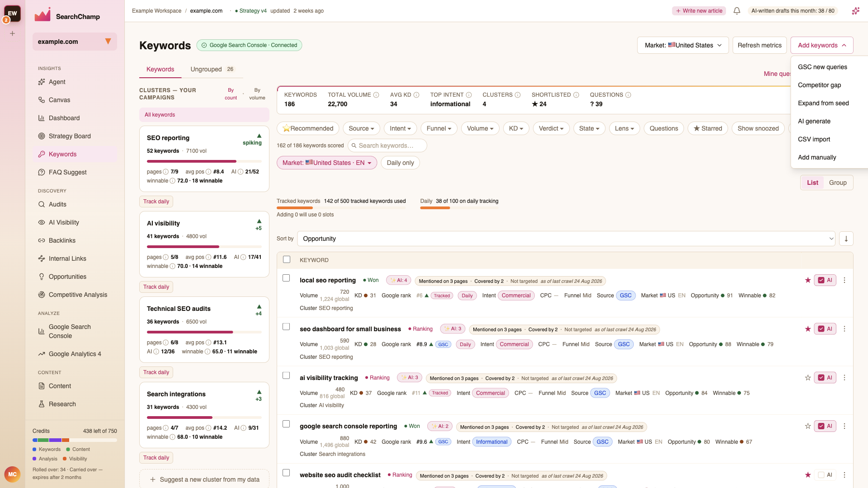Select all keywords with header checkbox
Image resolution: width=868 pixels, height=488 pixels.
(287, 260)
